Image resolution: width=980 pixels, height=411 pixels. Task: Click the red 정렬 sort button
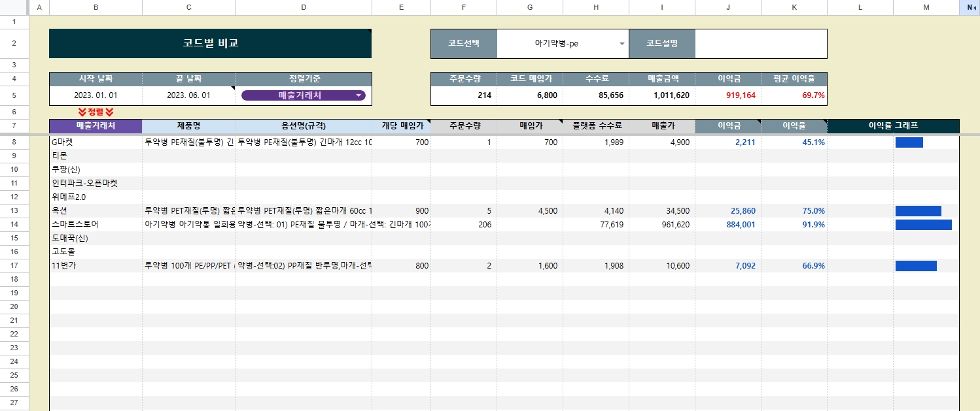[96, 112]
